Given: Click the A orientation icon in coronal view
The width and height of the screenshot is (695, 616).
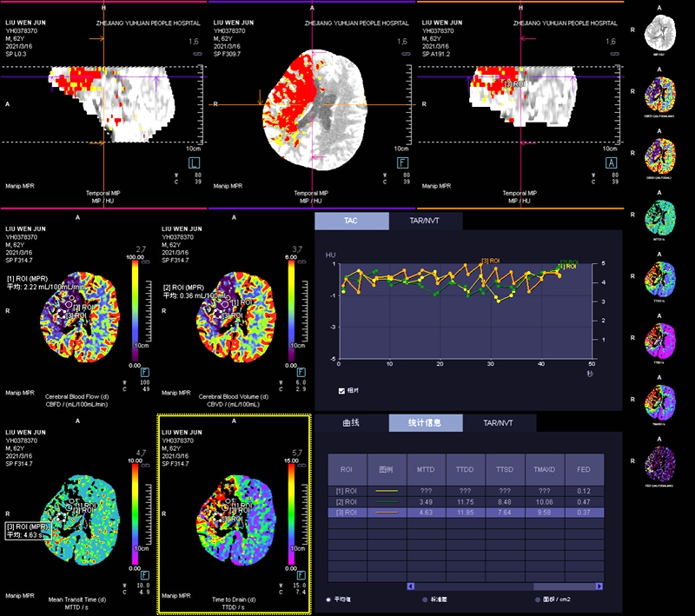Looking at the screenshot, I should [x=612, y=162].
